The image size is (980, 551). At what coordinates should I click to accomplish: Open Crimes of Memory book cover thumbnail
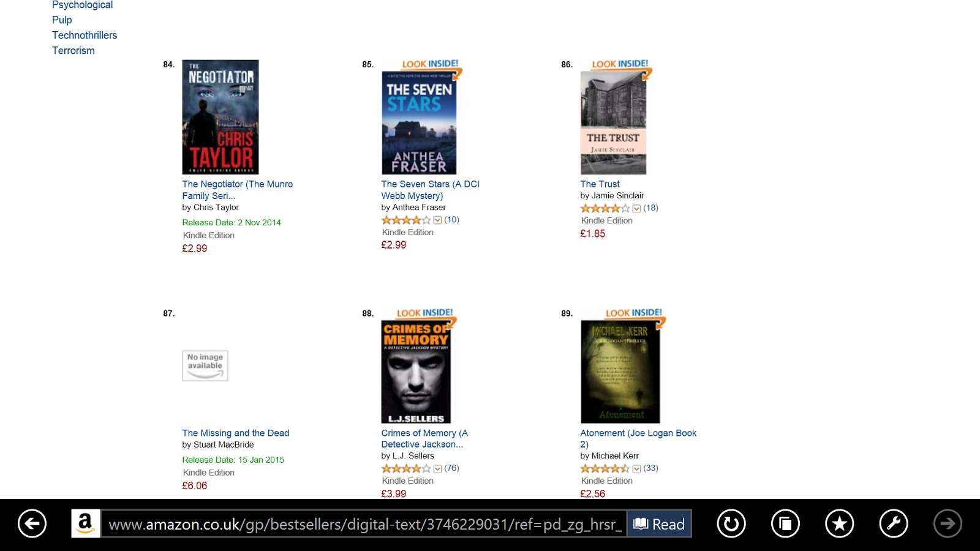(417, 371)
